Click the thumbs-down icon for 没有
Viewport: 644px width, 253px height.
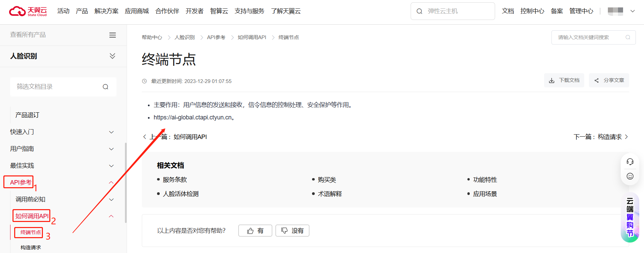point(284,231)
